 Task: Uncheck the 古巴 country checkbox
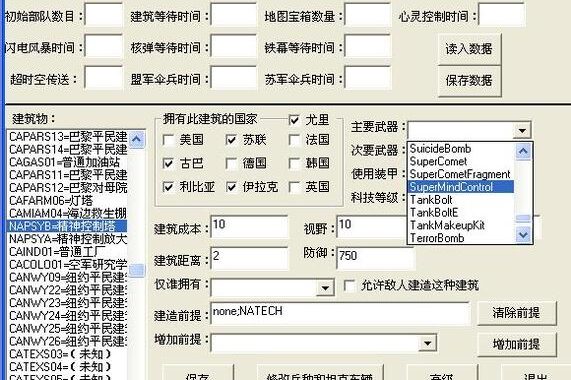tap(168, 163)
